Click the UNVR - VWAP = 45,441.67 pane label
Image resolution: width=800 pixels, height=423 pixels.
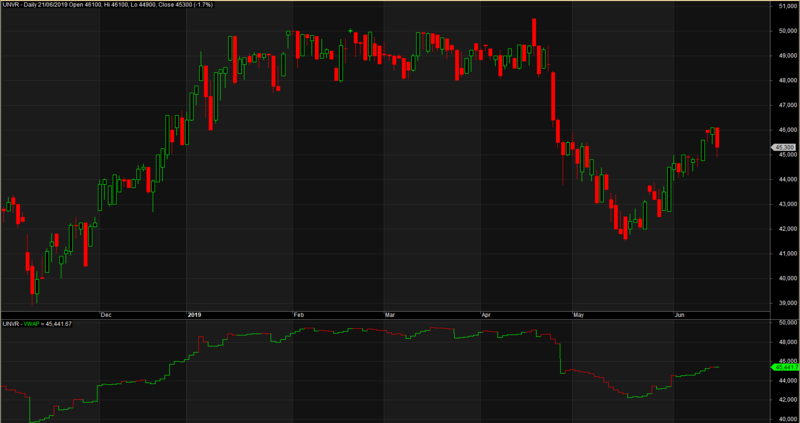tap(36, 324)
